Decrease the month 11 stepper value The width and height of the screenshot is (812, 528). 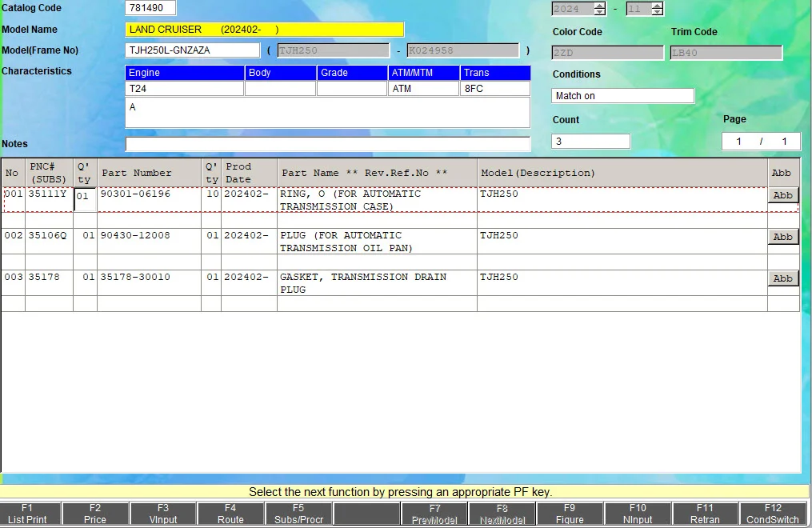coord(657,12)
